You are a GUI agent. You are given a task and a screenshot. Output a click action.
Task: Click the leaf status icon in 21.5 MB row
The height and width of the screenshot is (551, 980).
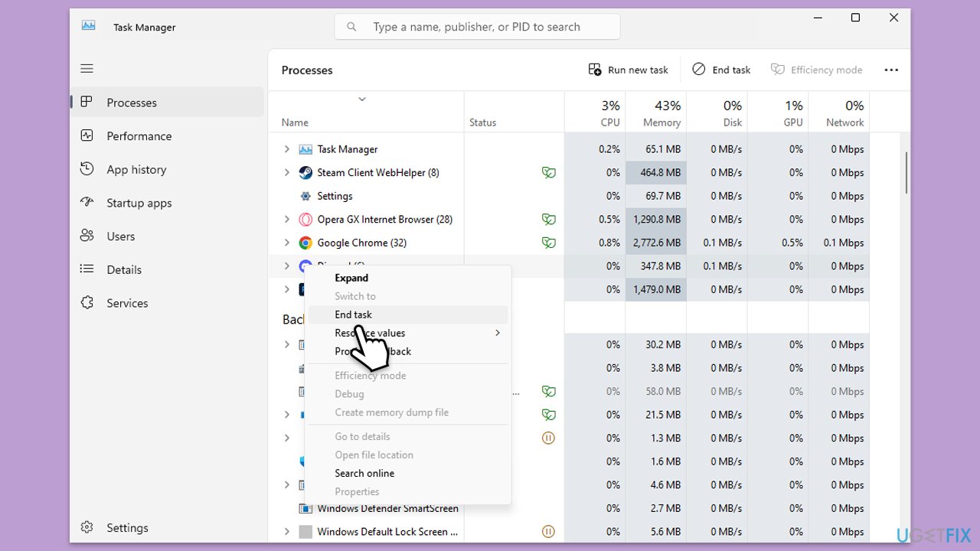coord(548,415)
